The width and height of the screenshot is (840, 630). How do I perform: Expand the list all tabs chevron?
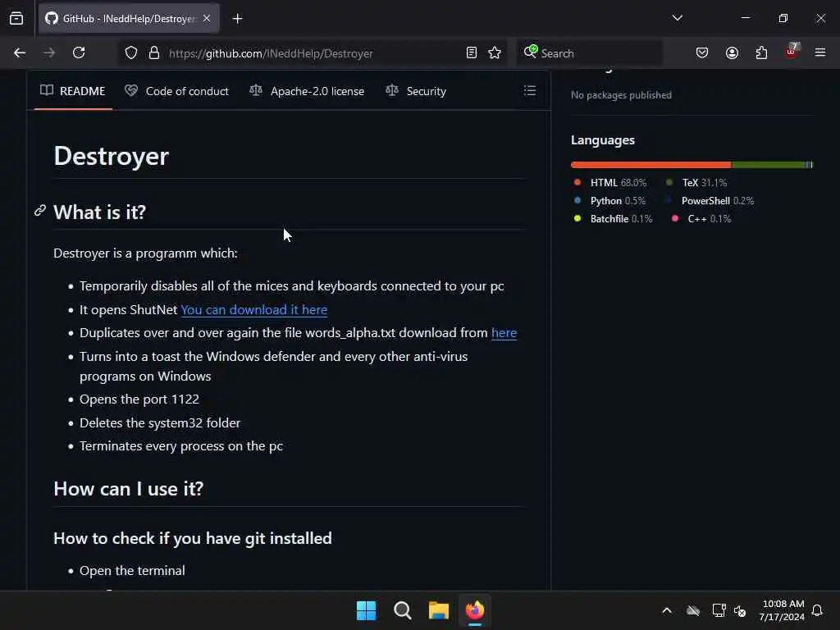(677, 18)
